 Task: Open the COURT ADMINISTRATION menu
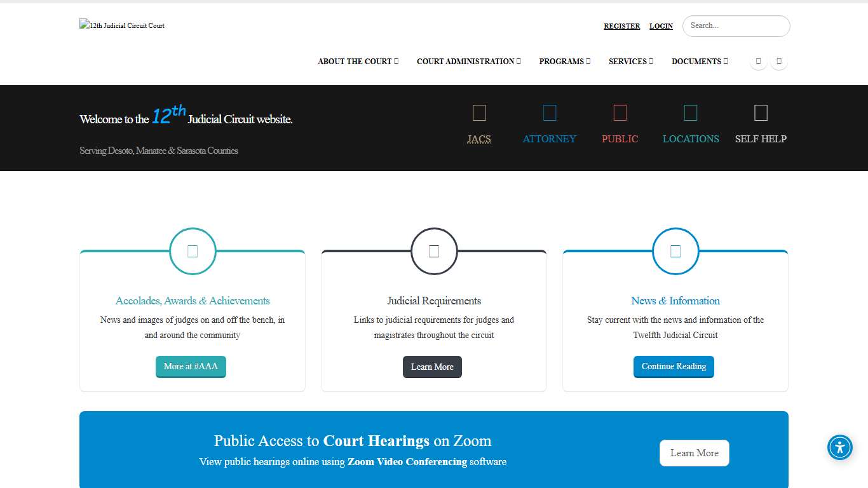(468, 61)
